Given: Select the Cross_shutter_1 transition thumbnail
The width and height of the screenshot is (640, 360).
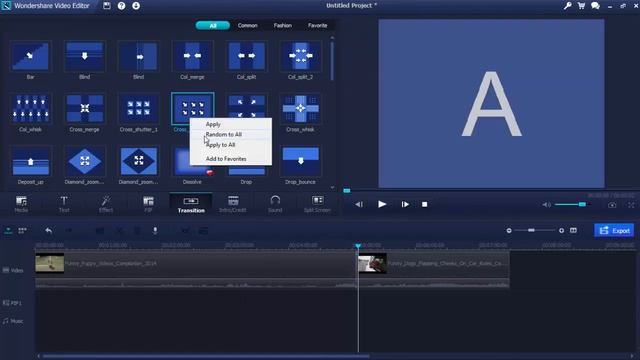Looking at the screenshot, I should [138, 109].
